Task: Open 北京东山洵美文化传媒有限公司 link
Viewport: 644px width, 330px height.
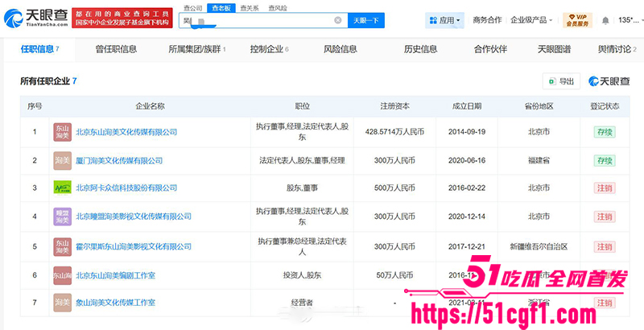Action: tap(126, 132)
